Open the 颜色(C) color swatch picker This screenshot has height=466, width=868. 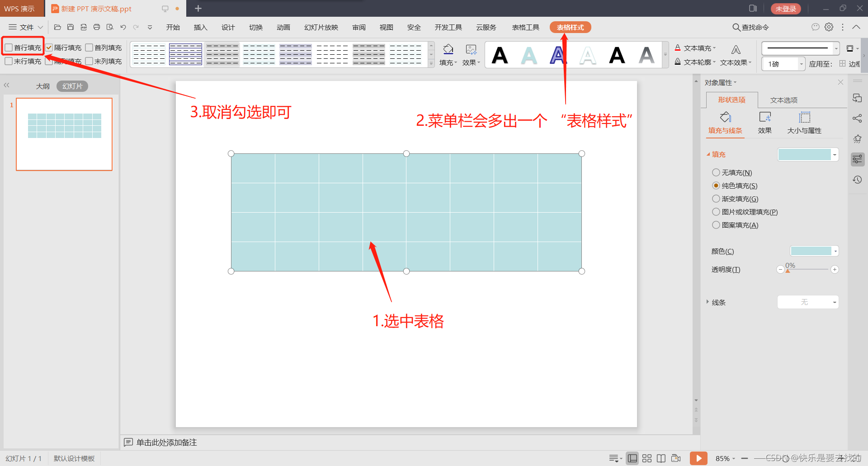pyautogui.click(x=814, y=251)
